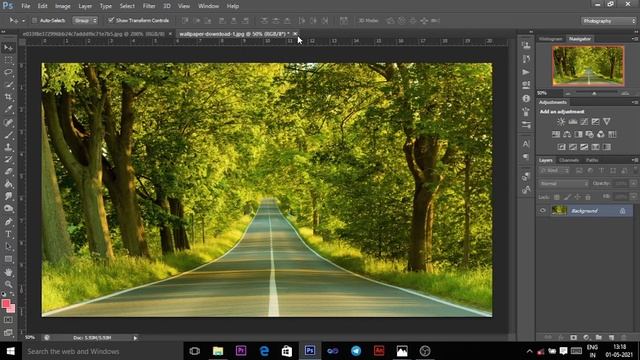Viewport: 640px width, 360px height.
Task: Select the Eyedropper tool
Action: pos(8,109)
